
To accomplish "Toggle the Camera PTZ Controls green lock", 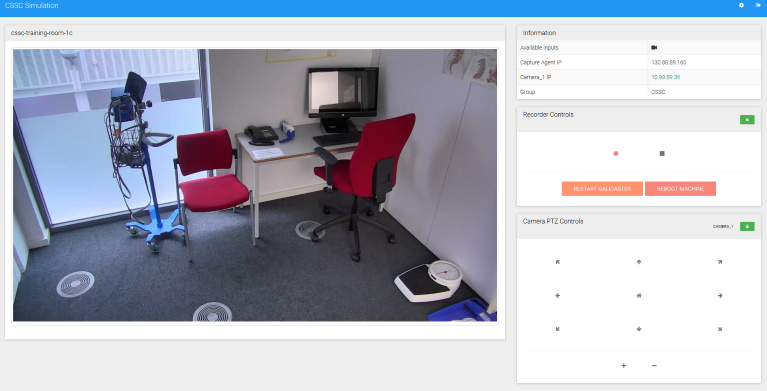I will click(x=747, y=227).
